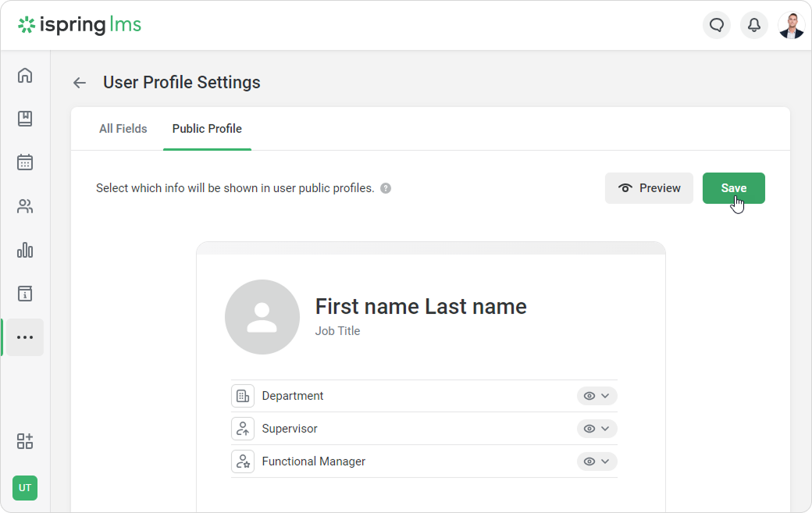Open the reports bar chart icon
This screenshot has width=812, height=513.
pos(25,250)
